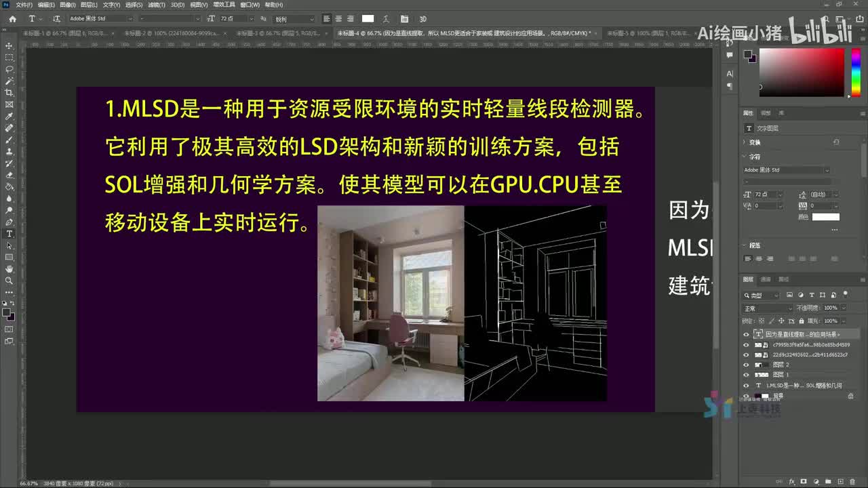The height and width of the screenshot is (488, 868).
Task: Open the layer filter 类型 dropdown
Action: tap(762, 296)
